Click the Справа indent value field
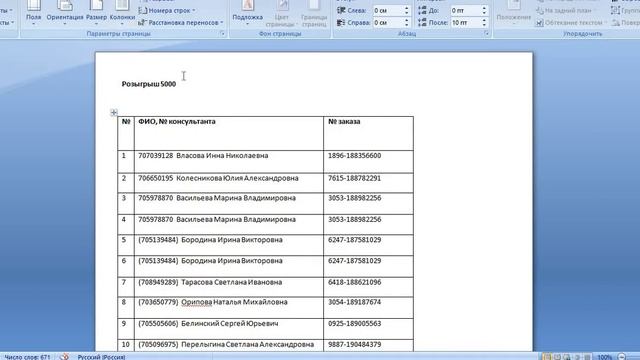Image resolution: width=640 pixels, height=360 pixels. (388, 23)
